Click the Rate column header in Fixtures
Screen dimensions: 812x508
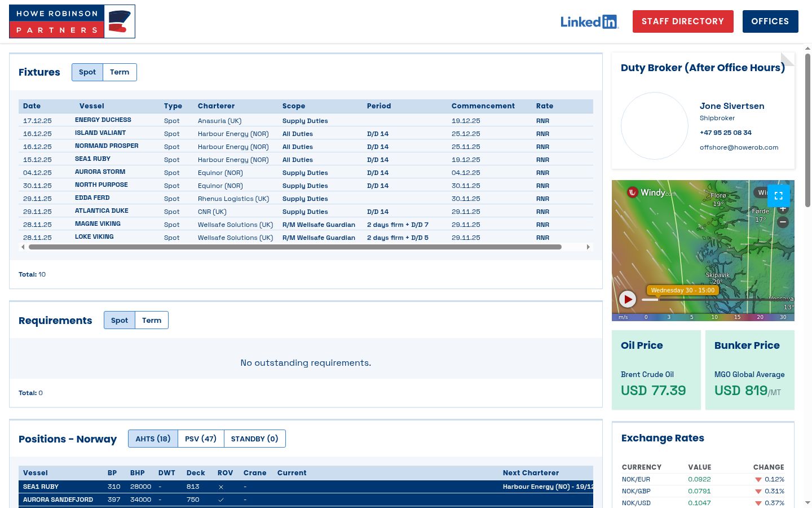[545, 106]
